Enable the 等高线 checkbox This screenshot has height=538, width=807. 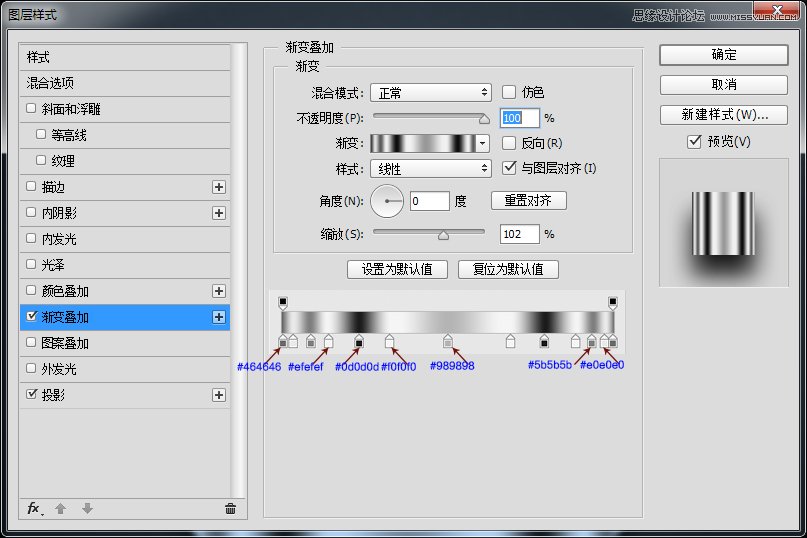pos(41,134)
